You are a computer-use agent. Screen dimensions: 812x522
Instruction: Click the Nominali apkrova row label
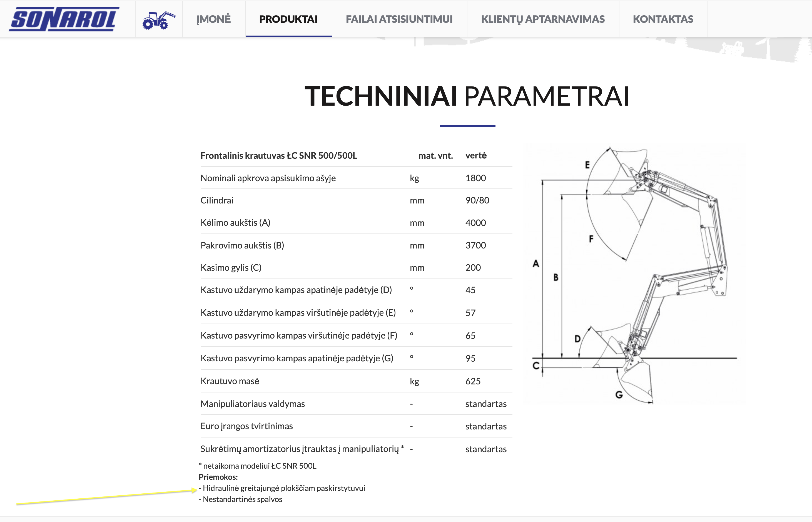point(268,178)
